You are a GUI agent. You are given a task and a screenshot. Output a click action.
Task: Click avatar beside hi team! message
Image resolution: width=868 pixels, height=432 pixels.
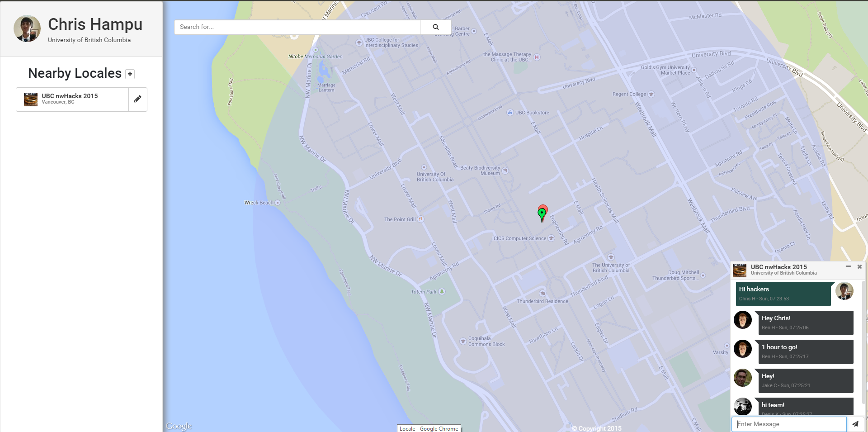click(743, 406)
